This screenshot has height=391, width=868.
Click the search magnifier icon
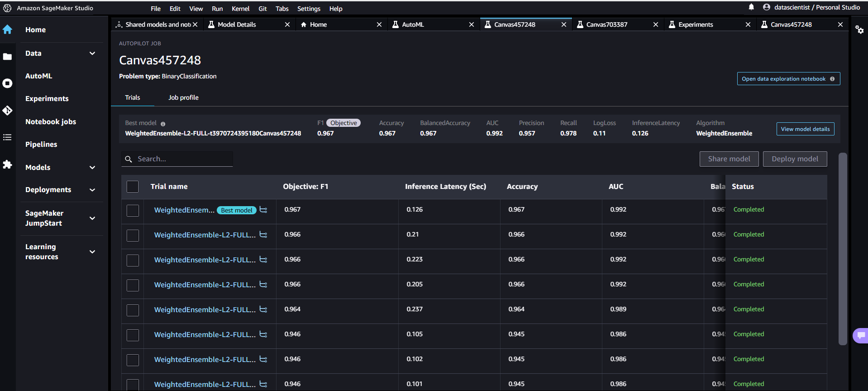click(129, 159)
